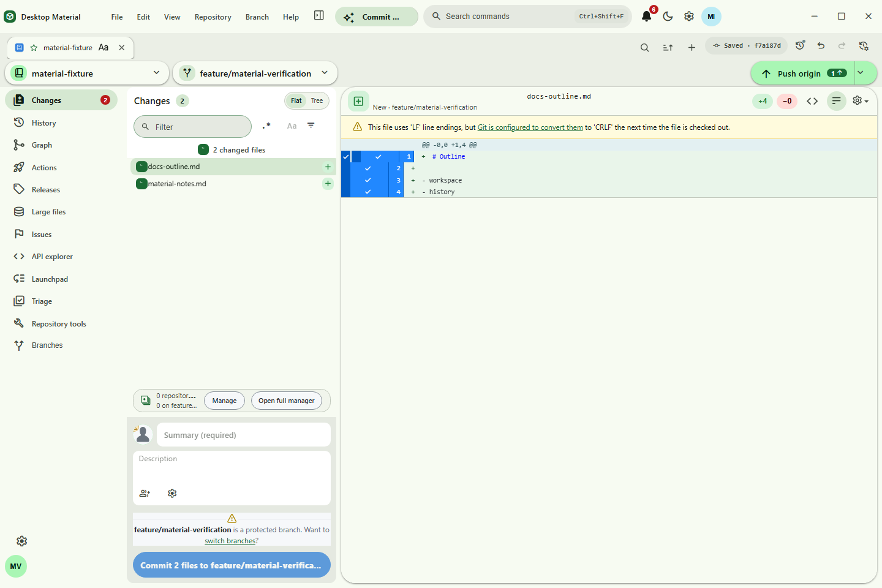Screen dimensions: 882x588
Task: Open the Releases section
Action: coord(61,189)
